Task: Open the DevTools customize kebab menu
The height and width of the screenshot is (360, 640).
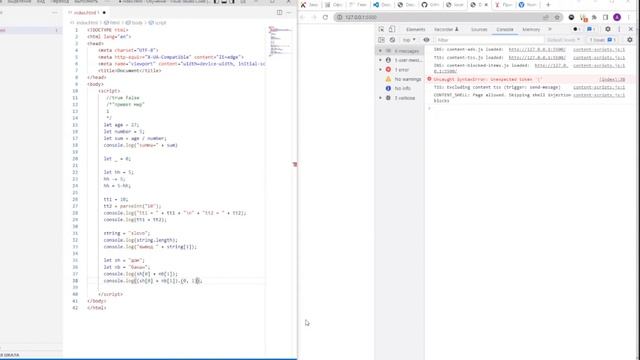Action: coord(619,29)
